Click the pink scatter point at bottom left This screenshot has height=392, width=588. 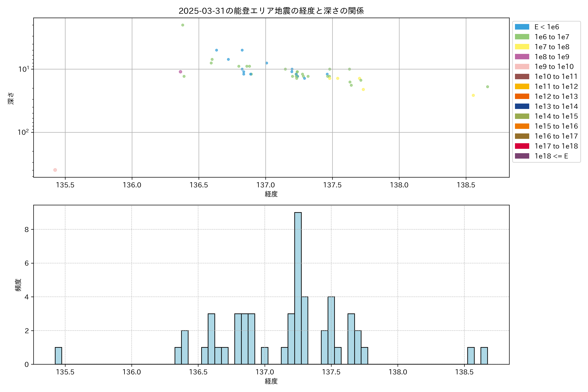(55, 170)
